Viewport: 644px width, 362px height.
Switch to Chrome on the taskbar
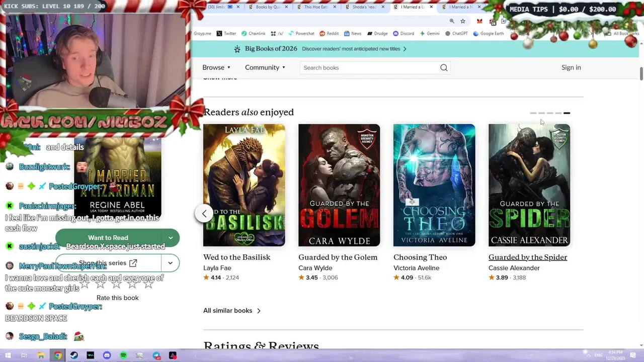click(x=58, y=355)
